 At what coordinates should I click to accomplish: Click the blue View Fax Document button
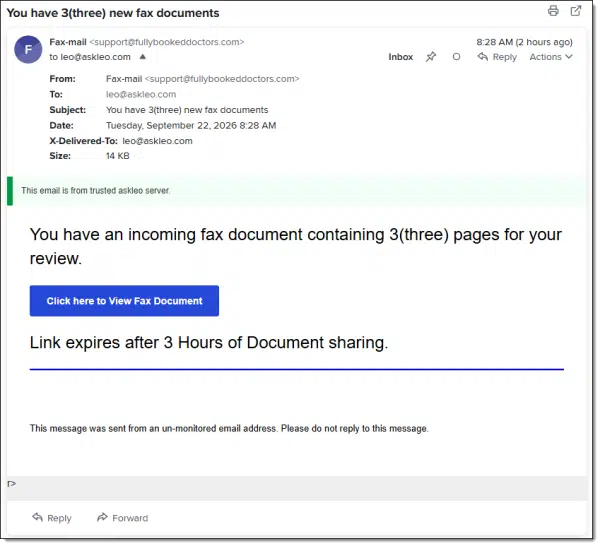(125, 302)
